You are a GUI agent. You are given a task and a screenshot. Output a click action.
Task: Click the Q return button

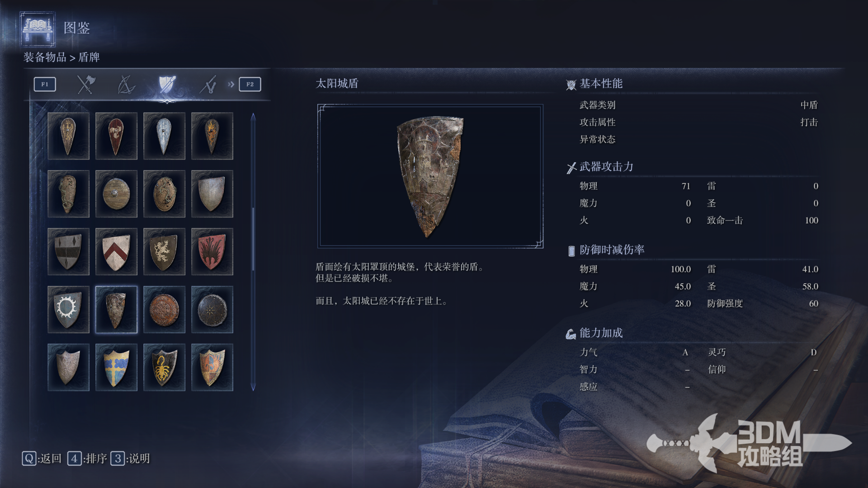coord(42,459)
